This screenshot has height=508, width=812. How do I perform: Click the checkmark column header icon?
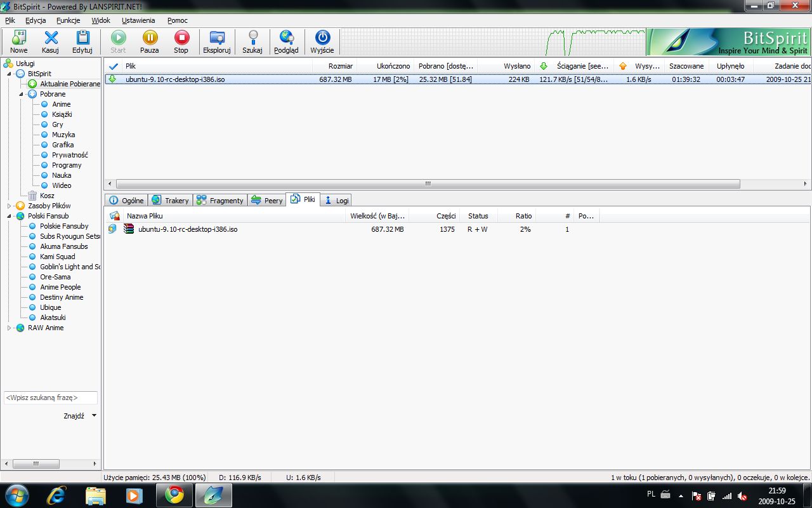[x=114, y=66]
